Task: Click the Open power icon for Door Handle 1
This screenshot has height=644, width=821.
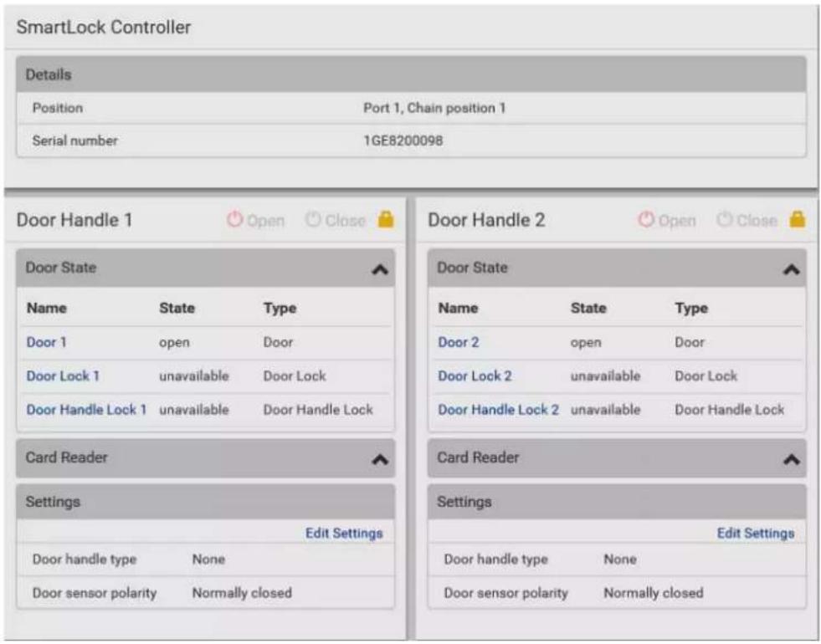Action: (x=234, y=219)
